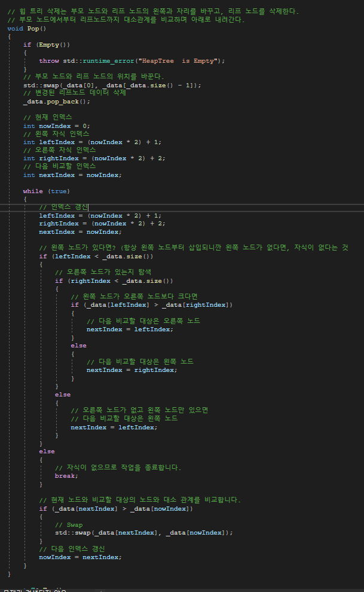Click "// 다음 비교할 대상은 오른쪽 노드" comment
This screenshot has width=364, height=592.
143,321
